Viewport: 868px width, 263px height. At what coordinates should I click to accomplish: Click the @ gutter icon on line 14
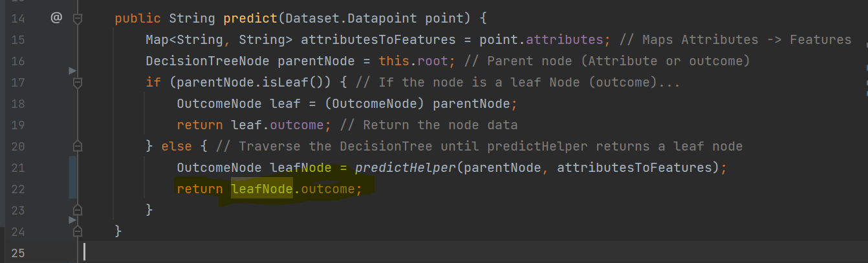tap(56, 19)
